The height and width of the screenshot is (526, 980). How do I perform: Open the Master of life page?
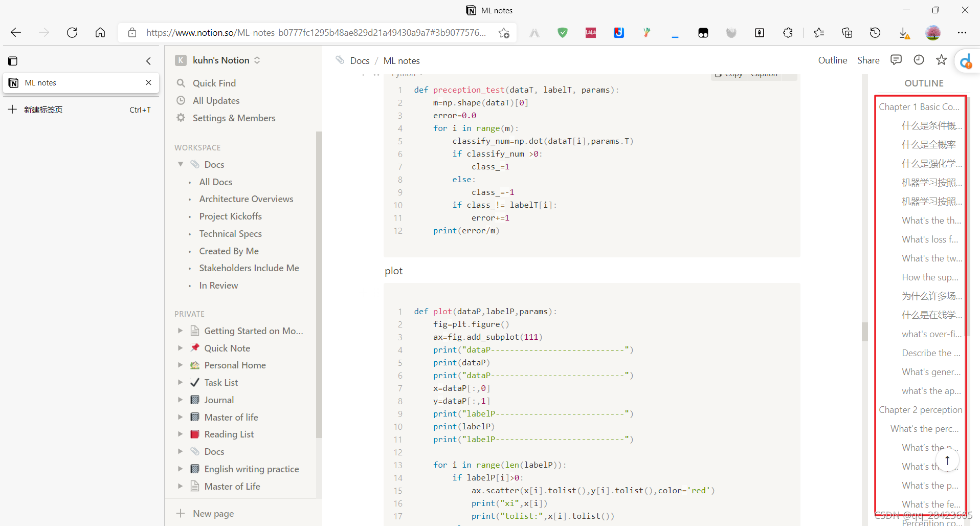click(231, 417)
